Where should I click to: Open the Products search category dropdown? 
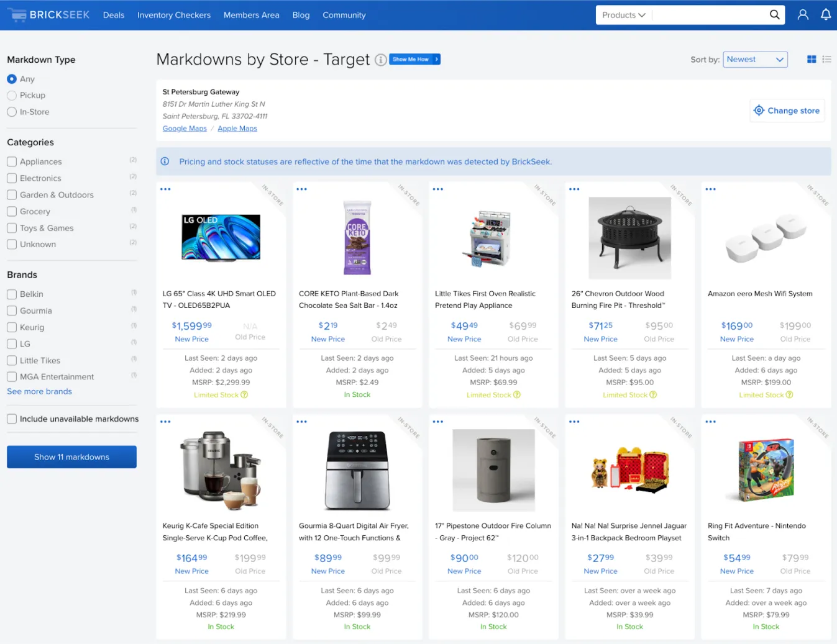(623, 14)
